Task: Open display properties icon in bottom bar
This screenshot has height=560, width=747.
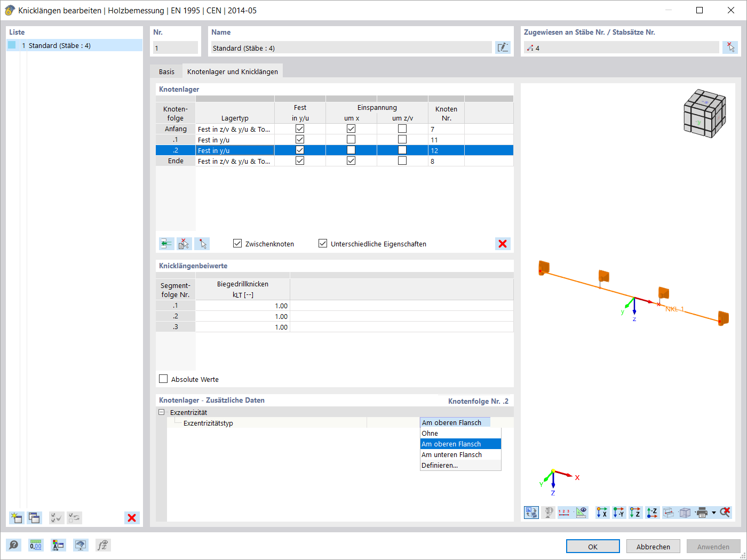Action: click(x=58, y=545)
